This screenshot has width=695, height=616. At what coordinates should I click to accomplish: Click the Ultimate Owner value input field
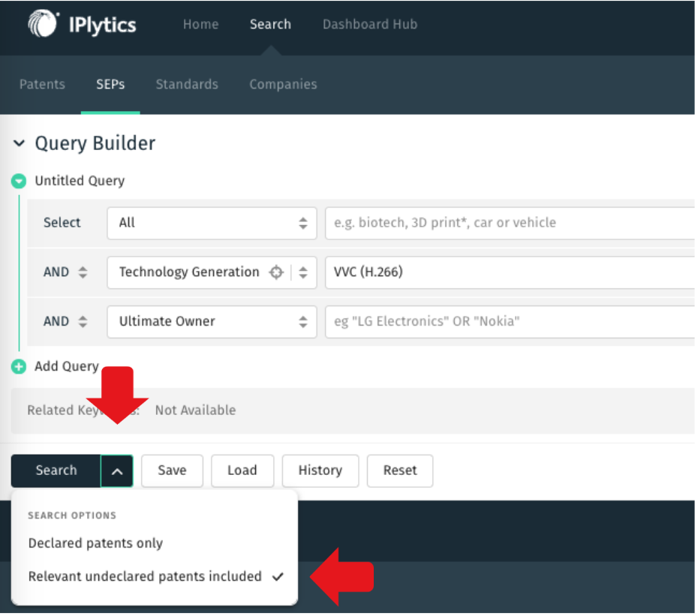[510, 322]
